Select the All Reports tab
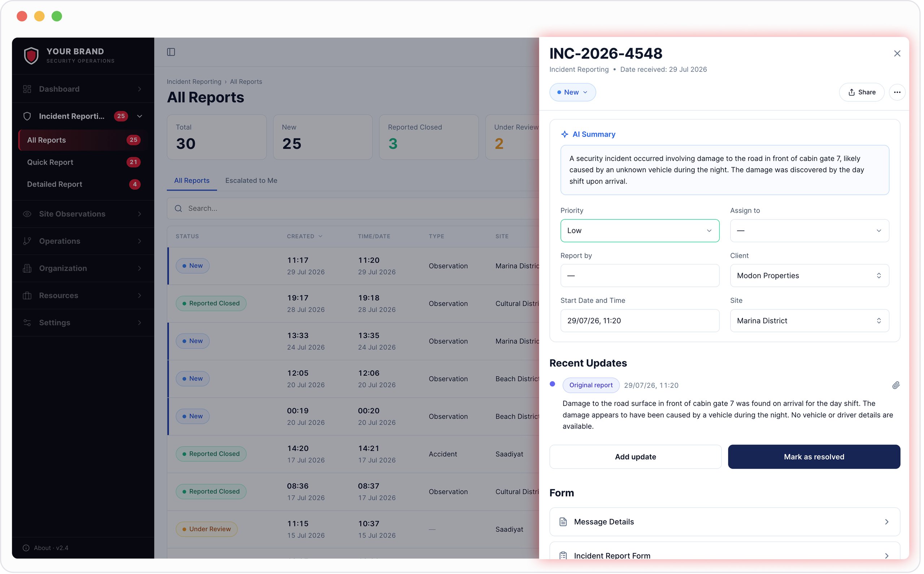This screenshot has height=574, width=924. pos(191,181)
